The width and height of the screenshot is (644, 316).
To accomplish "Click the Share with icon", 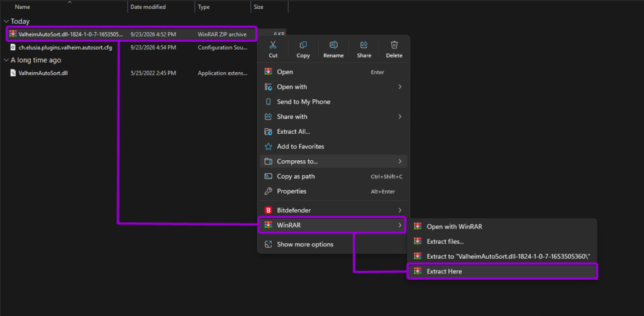I will coord(268,117).
